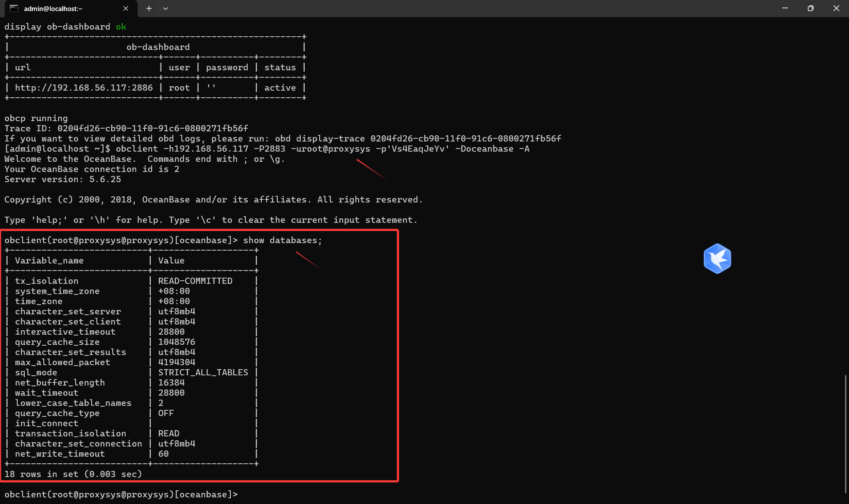Expand the new tab profile dropdown
The image size is (849, 504).
tap(165, 8)
